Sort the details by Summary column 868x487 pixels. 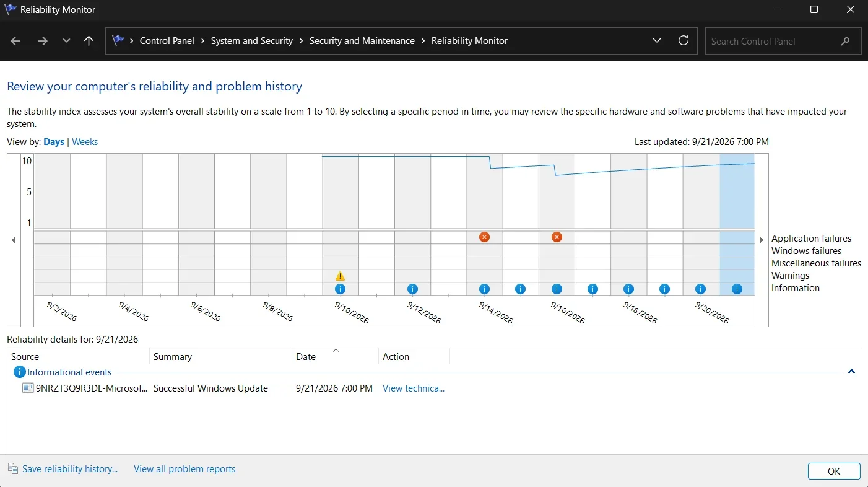(220, 357)
